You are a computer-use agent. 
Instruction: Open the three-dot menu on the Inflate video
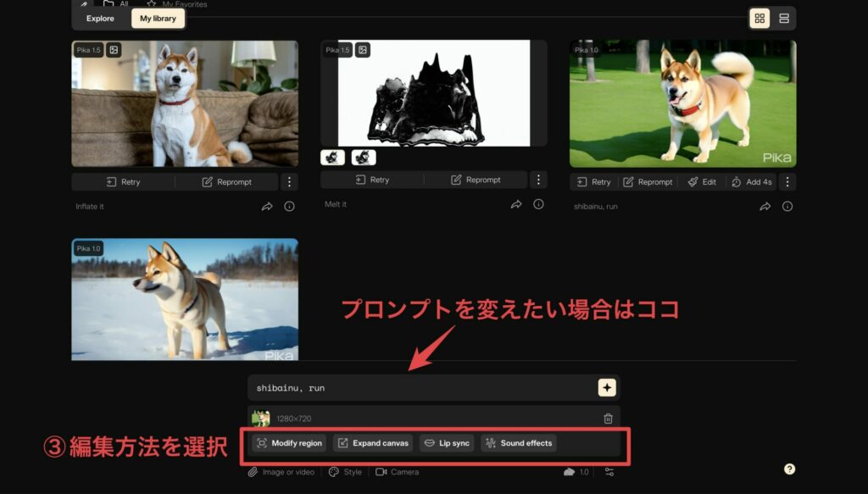[x=289, y=180]
